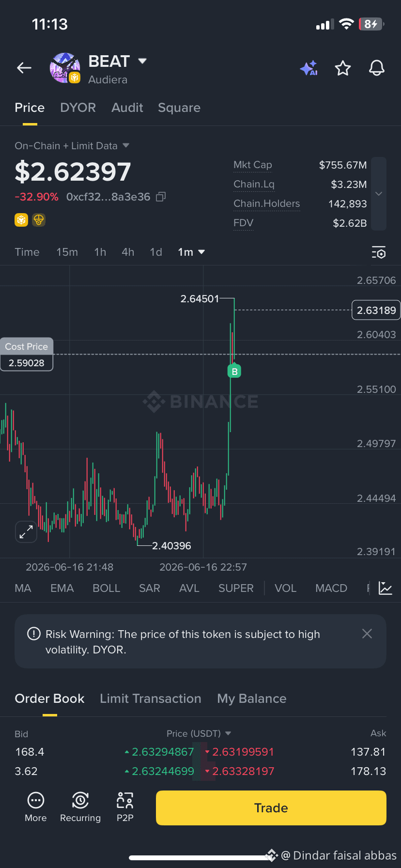Tap the 2.63189 current price tag
The height and width of the screenshot is (868, 401).
[376, 310]
